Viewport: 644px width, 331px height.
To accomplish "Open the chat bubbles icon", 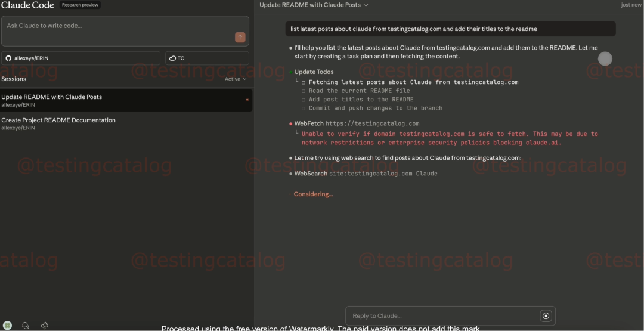I will (25, 326).
